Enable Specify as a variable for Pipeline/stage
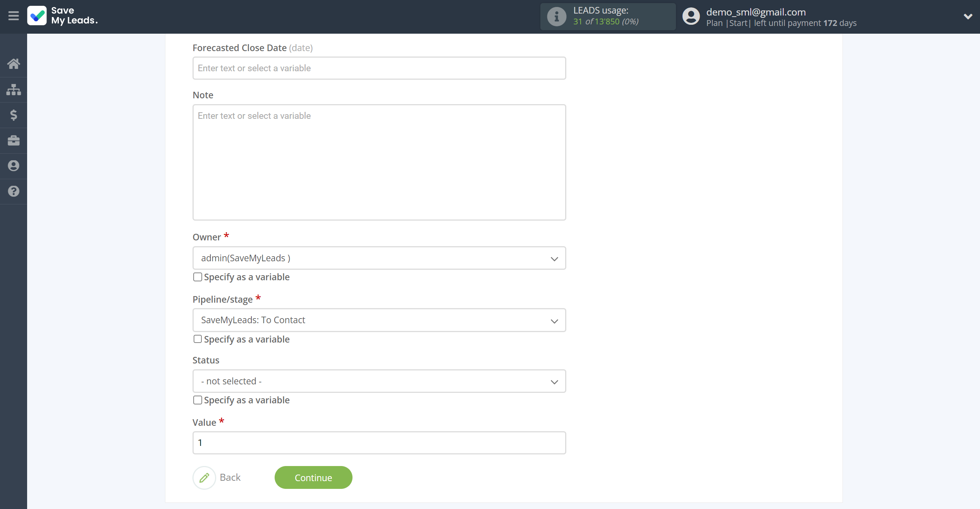Viewport: 980px width, 509px height. click(x=198, y=339)
